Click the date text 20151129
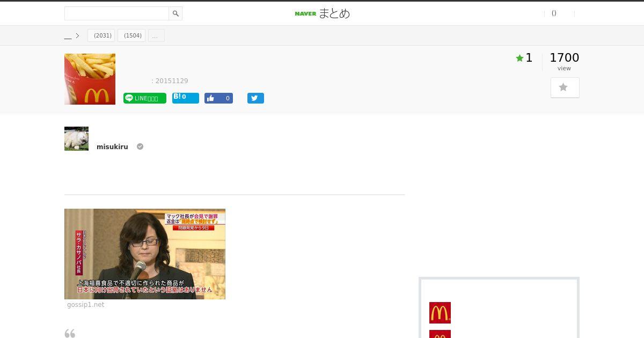 click(172, 81)
